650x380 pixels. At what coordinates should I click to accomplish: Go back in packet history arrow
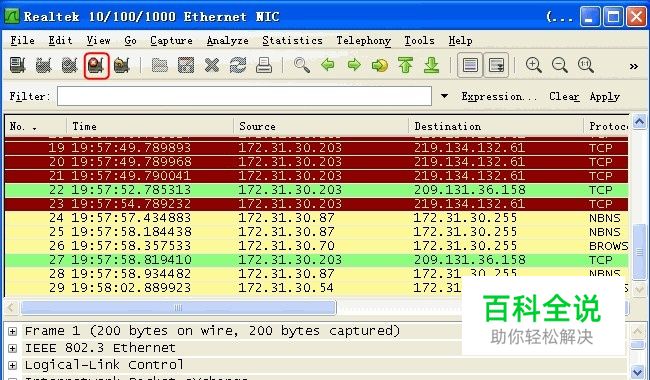click(328, 65)
